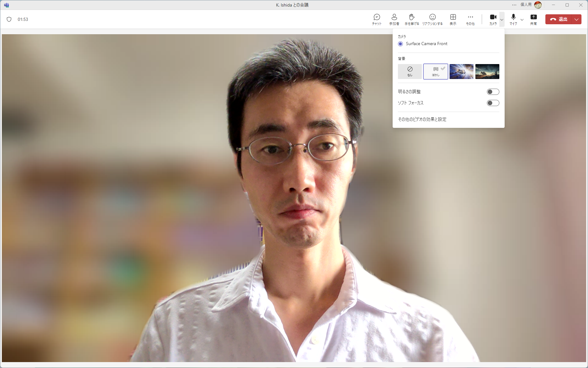
Task: Open the more actions (その他) menu
Action: 470,19
